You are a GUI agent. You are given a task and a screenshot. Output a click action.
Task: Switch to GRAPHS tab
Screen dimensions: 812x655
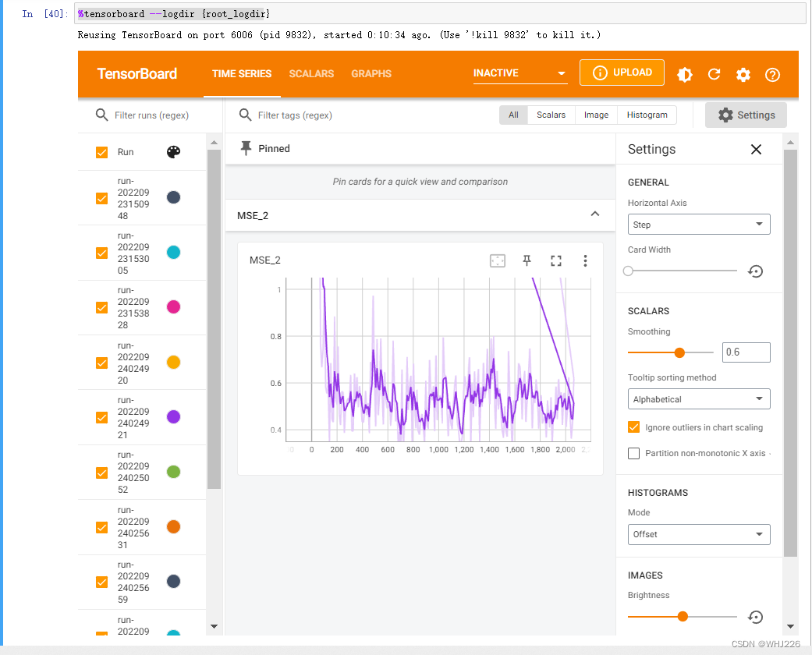[371, 73]
